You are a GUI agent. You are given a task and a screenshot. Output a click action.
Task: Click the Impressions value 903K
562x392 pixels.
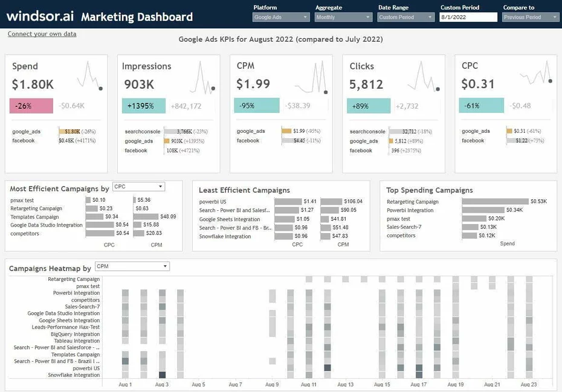point(139,85)
